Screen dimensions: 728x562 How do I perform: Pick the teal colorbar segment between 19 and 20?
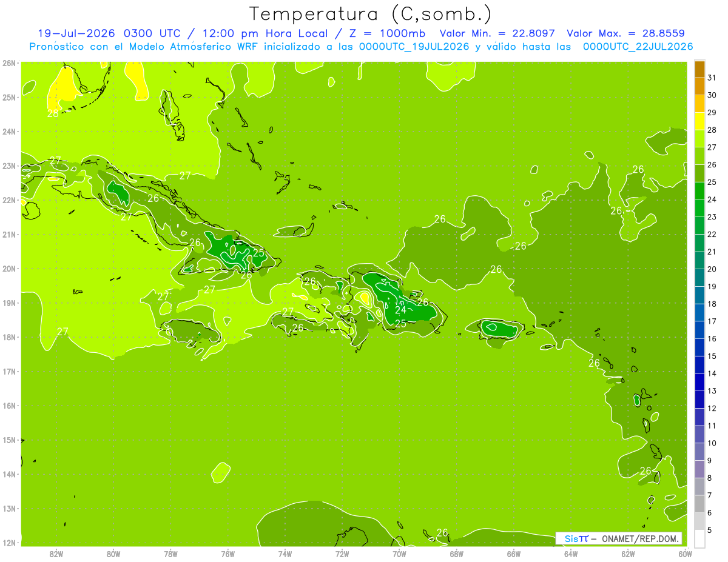tap(699, 278)
